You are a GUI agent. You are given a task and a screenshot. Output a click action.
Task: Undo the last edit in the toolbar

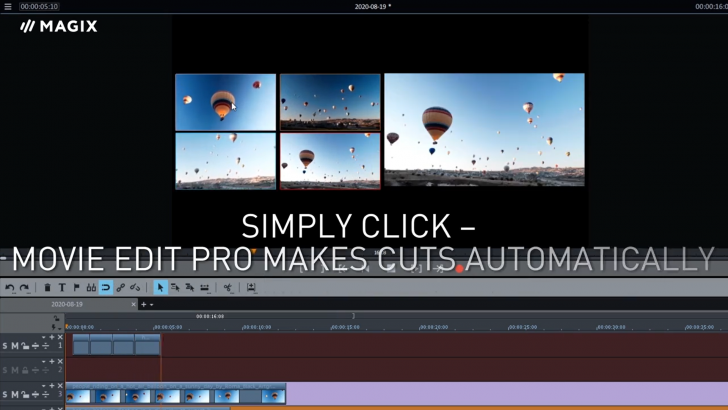click(10, 288)
